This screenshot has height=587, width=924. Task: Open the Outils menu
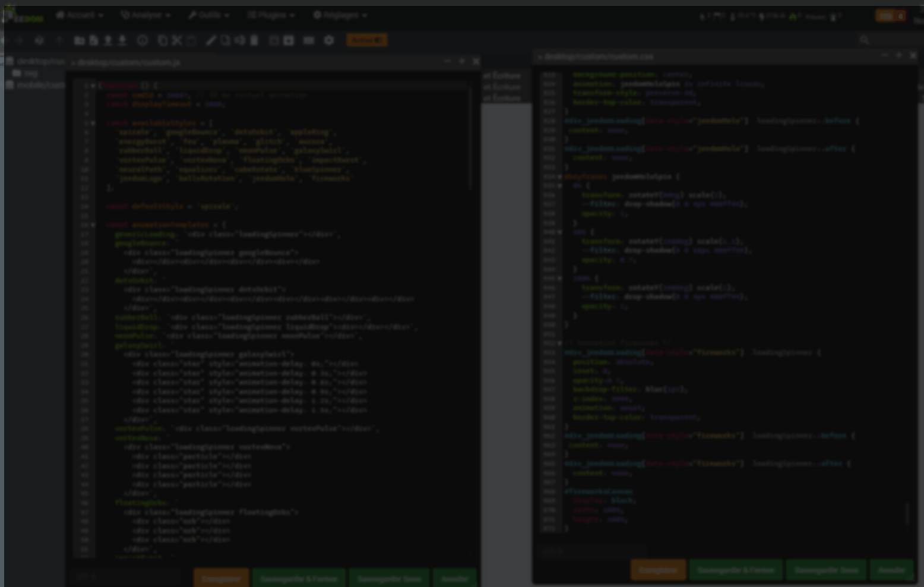tap(209, 15)
